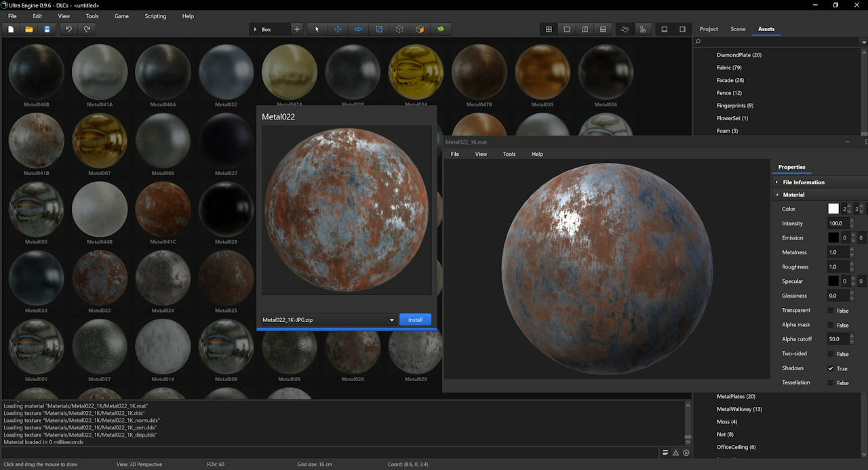Screen dimensions: 868x470
Task: Open the Metal022_1K-JPG.zip dropdown
Action: click(x=391, y=320)
